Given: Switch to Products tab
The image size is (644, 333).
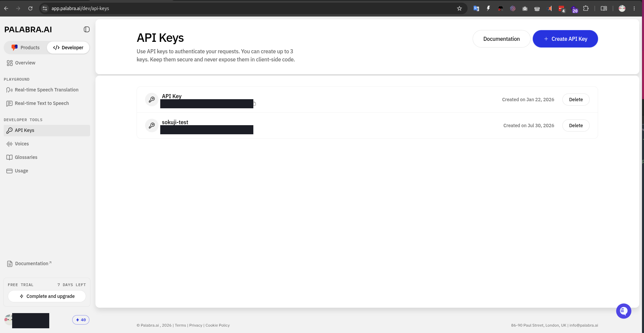Looking at the screenshot, I should 26,48.
